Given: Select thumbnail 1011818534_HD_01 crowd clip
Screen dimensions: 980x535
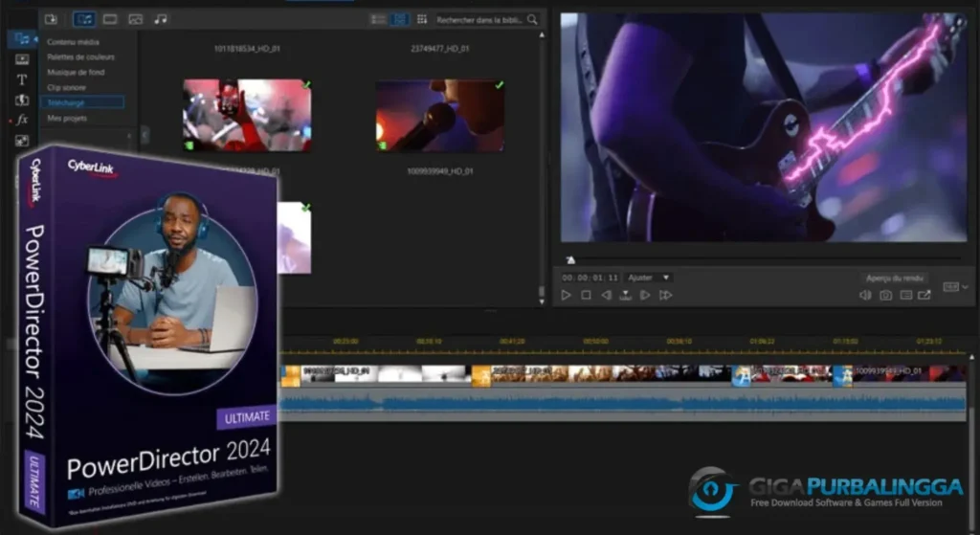Looking at the screenshot, I should (x=247, y=115).
